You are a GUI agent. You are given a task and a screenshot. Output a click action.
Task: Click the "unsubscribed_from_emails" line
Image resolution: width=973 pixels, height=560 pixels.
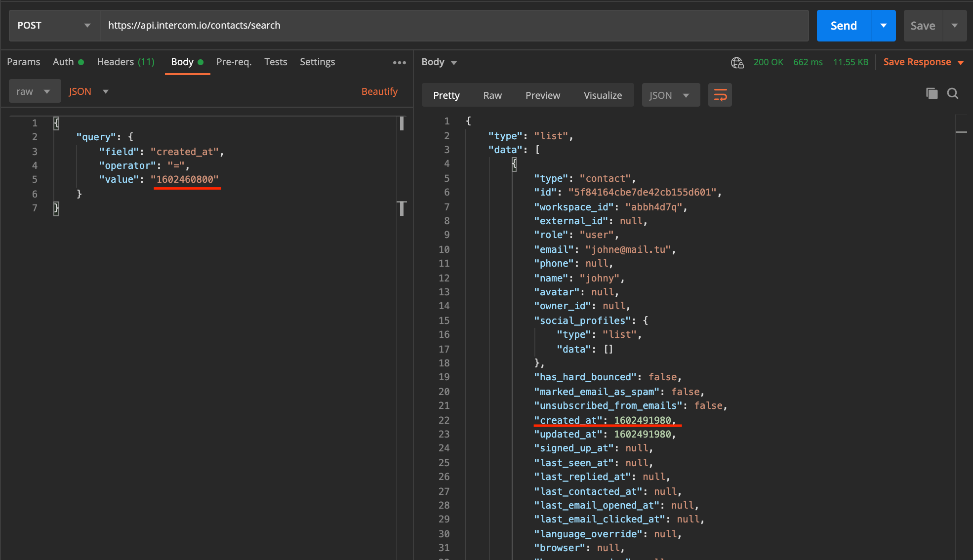631,406
